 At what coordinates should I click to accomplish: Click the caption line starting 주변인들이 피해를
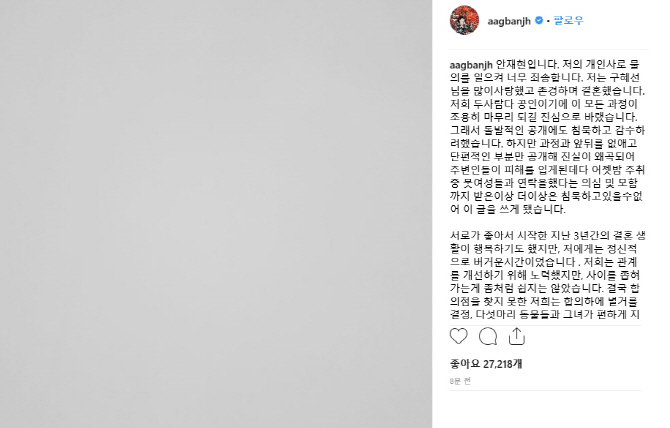(547, 170)
